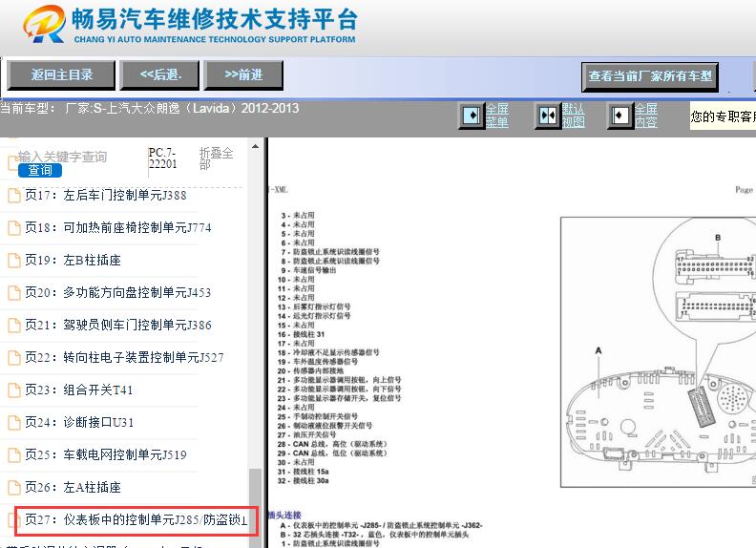The image size is (756, 548).
Task: Open the 全屏内容 link
Action: click(646, 116)
